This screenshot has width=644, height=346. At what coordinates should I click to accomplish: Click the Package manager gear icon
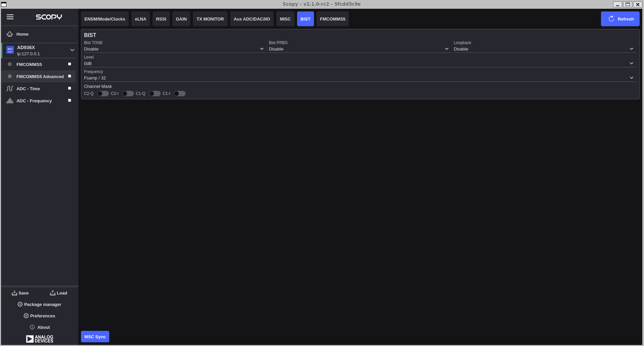pos(20,304)
